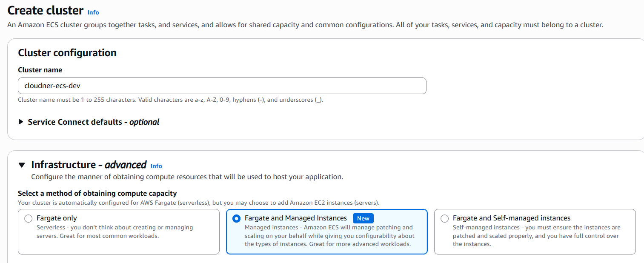Click the Managed instances description text

(329, 236)
